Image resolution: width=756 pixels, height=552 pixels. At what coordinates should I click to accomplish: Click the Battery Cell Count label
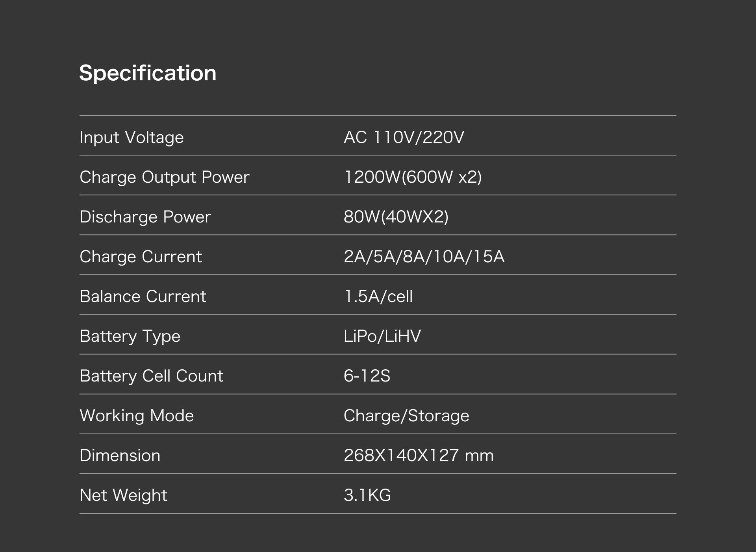[x=151, y=376]
